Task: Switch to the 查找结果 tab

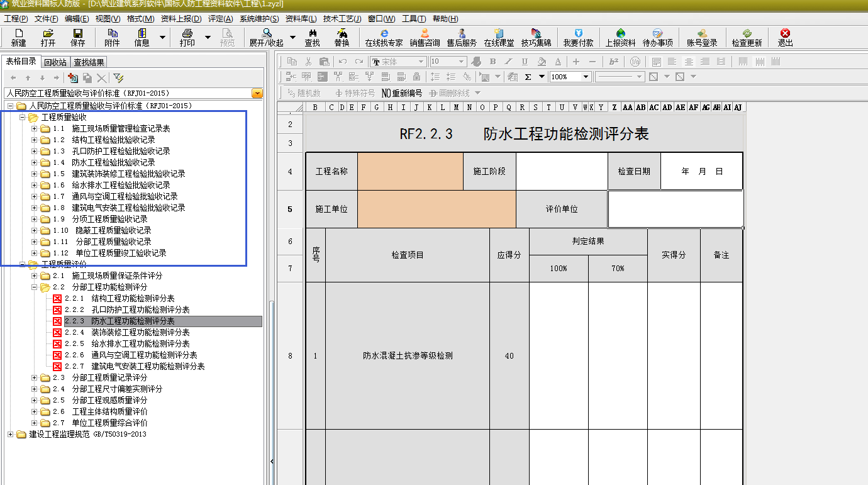Action: click(89, 62)
